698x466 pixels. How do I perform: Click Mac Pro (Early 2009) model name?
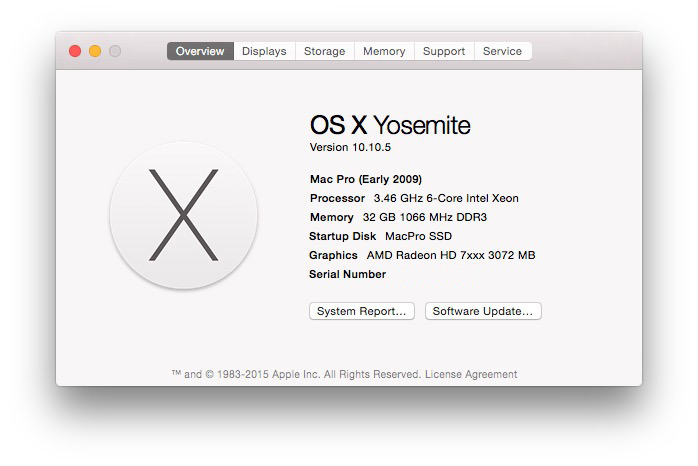366,179
